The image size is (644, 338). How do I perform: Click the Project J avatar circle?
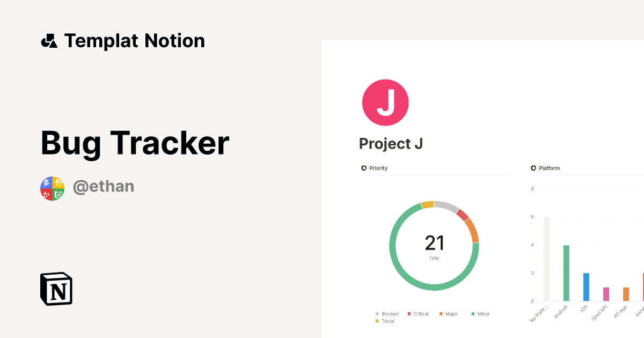[385, 102]
